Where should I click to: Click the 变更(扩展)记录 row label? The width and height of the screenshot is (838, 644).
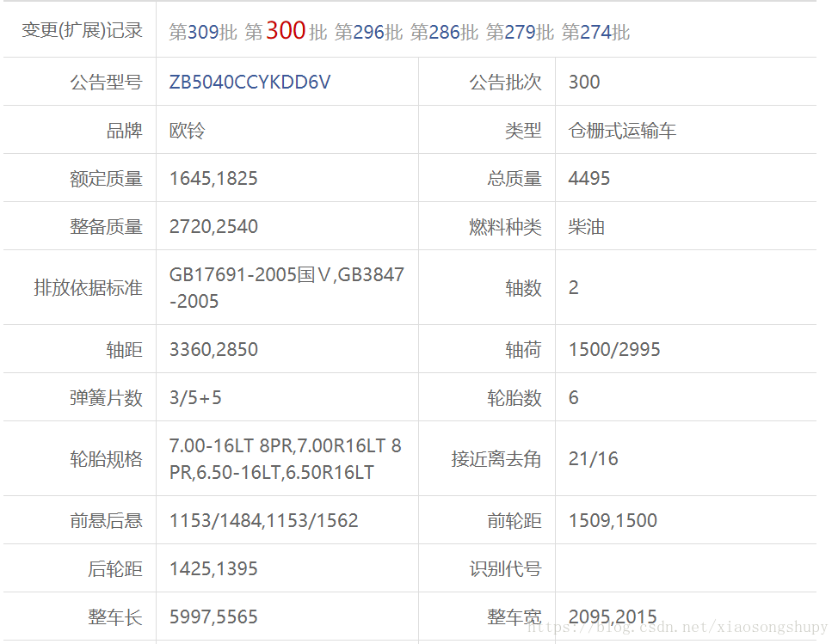tap(83, 30)
